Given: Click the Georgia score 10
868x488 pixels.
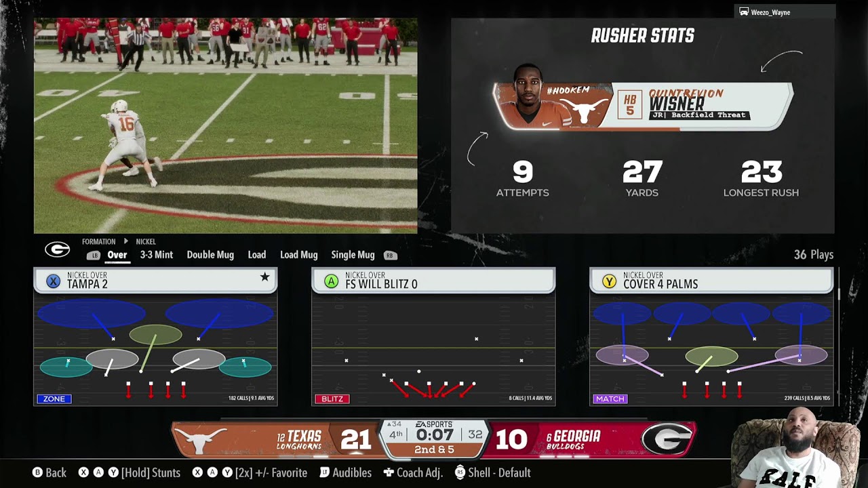Looking at the screenshot, I should coord(511,440).
